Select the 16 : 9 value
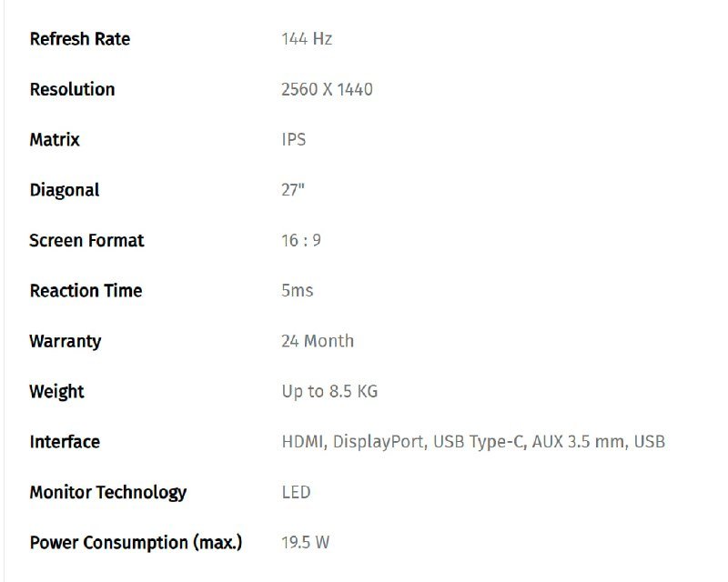Image resolution: width=728 pixels, height=582 pixels. tap(301, 241)
